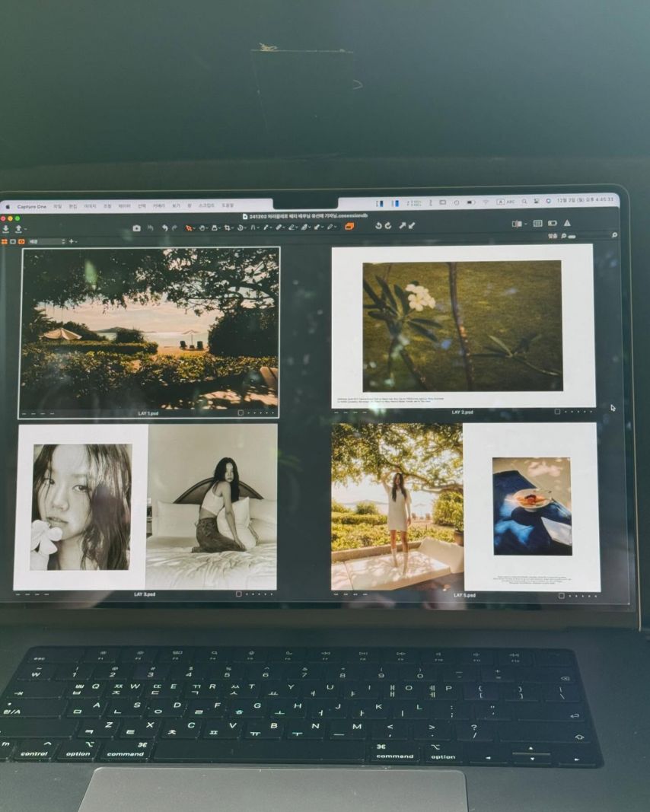Click the redo arrow icon
Screen dimensions: 650x812
(x=174, y=228)
